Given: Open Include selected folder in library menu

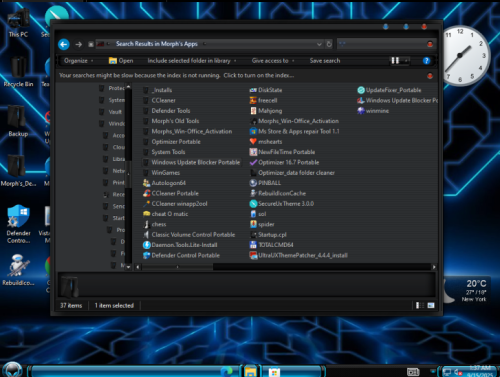Looking at the screenshot, I should (192, 61).
